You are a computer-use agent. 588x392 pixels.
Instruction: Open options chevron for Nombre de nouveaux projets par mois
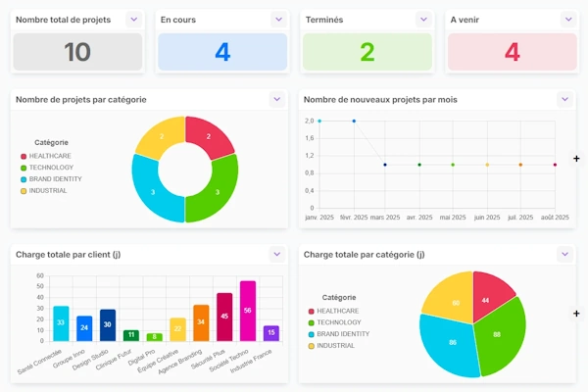click(x=564, y=99)
